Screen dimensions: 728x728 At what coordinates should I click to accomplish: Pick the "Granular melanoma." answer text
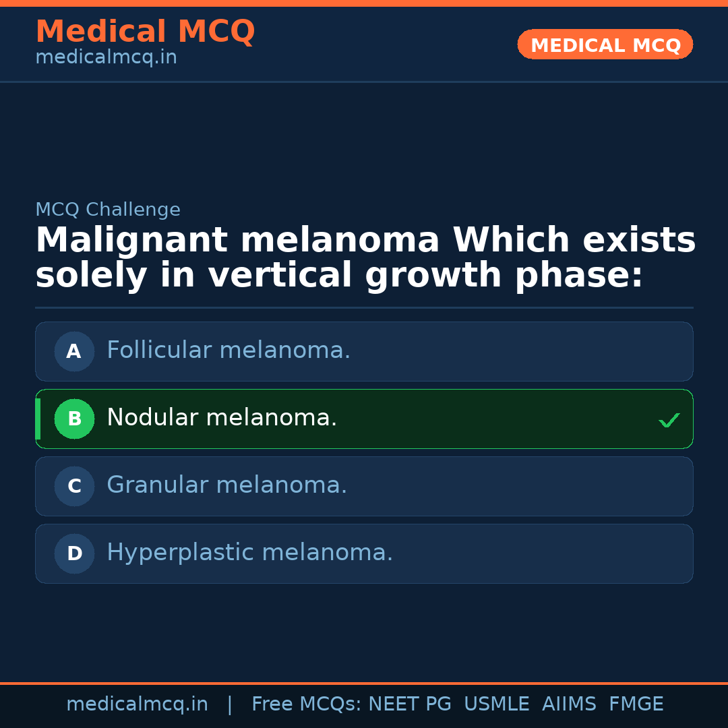point(226,485)
